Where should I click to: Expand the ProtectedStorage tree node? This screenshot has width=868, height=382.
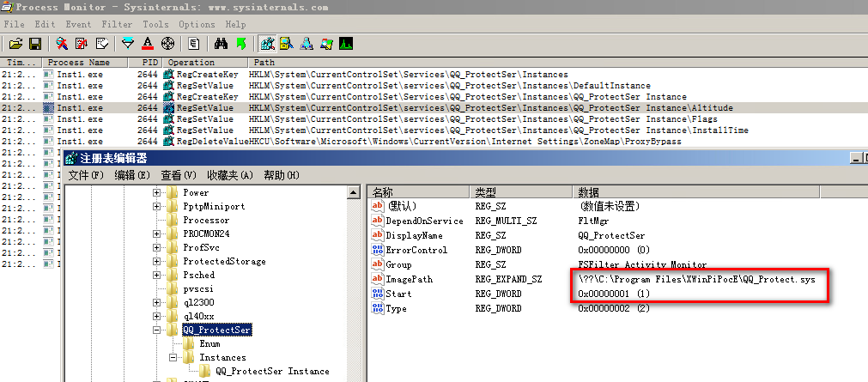[x=156, y=261]
